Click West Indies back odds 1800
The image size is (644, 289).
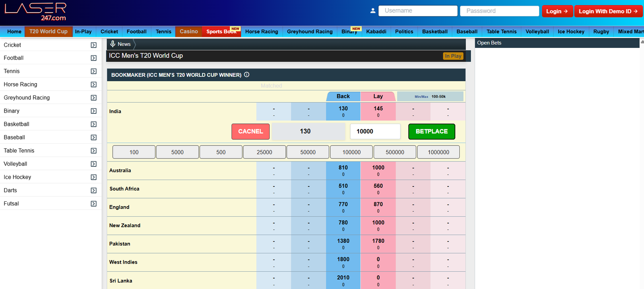click(x=343, y=262)
